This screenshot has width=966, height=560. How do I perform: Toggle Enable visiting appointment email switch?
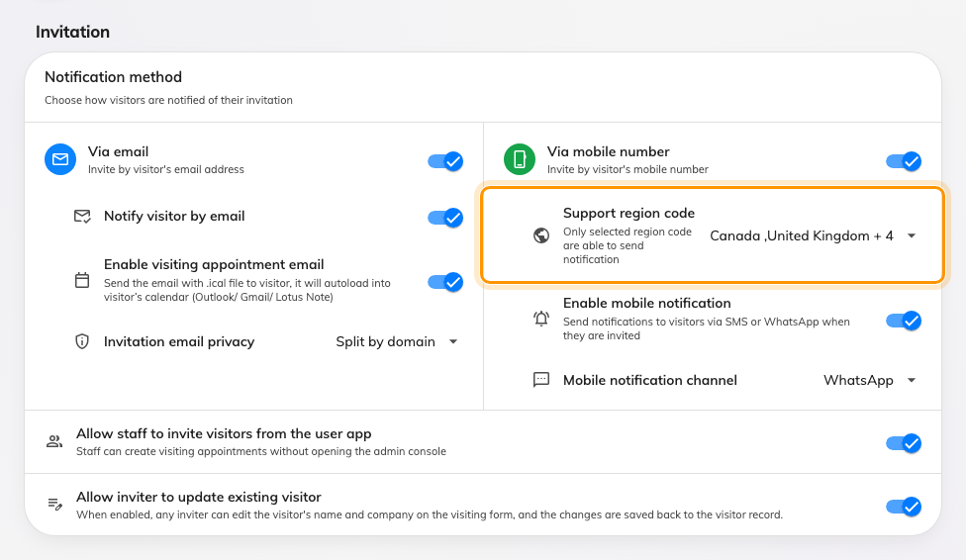click(445, 282)
